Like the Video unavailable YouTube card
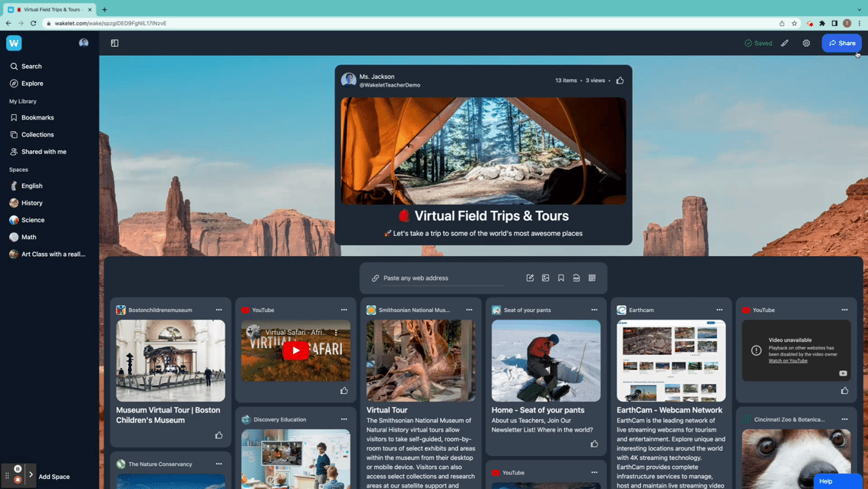This screenshot has height=489, width=868. point(844,391)
